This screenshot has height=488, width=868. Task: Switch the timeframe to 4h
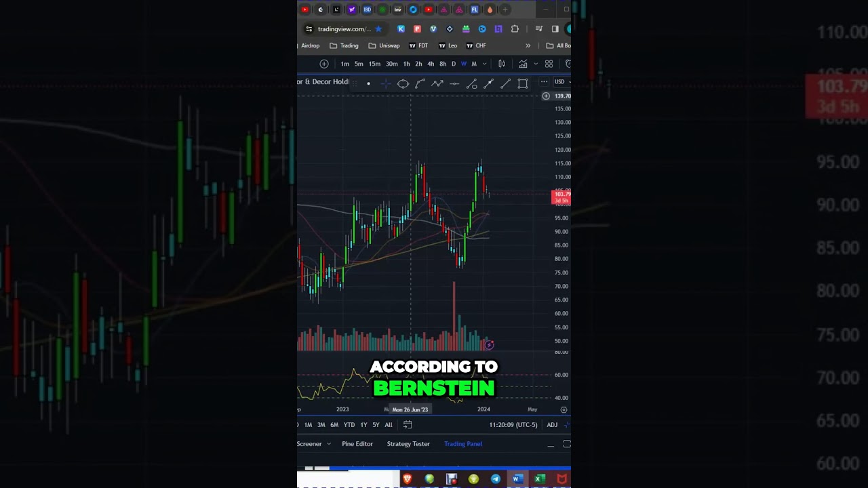coord(431,64)
